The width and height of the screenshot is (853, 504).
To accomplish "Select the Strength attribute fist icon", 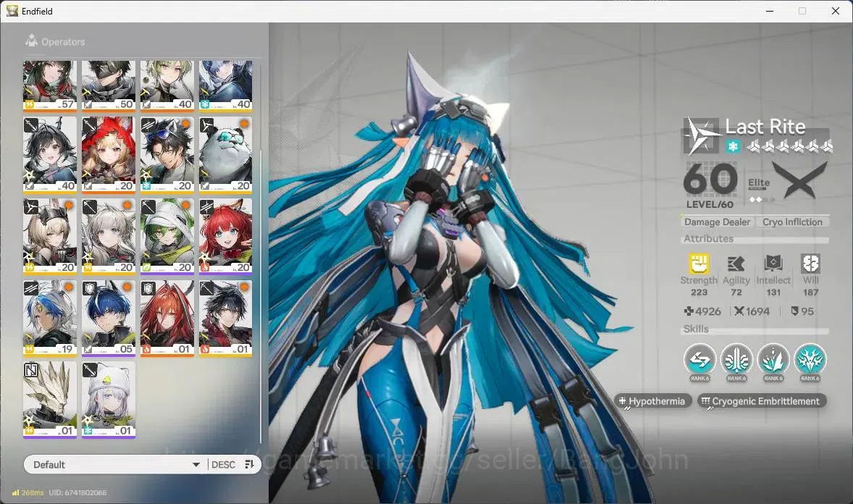I will pos(699,264).
